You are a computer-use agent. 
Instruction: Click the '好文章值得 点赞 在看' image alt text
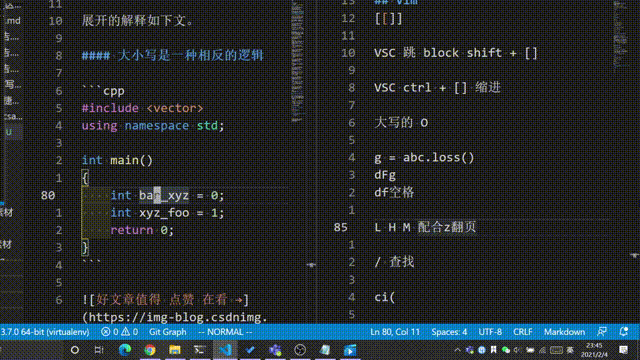162,300
